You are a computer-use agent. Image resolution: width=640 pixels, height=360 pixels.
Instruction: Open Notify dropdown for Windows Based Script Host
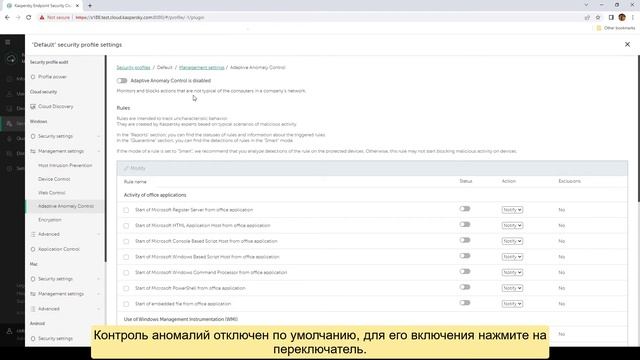click(512, 257)
